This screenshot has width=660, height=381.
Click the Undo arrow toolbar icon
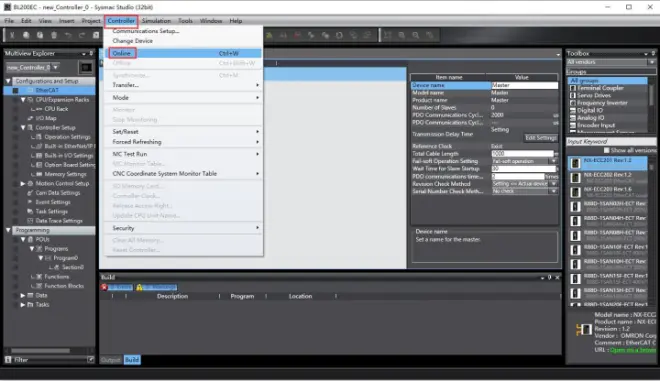click(68, 35)
